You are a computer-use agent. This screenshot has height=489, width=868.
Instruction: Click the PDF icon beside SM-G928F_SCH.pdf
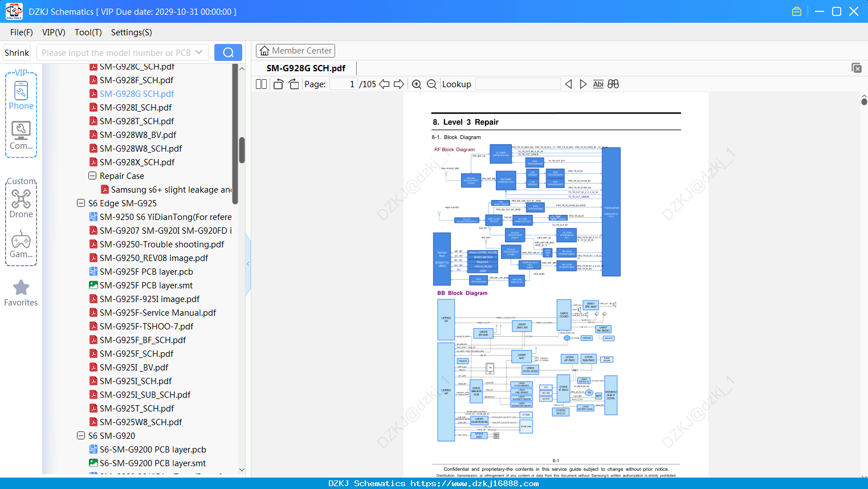pyautogui.click(x=93, y=80)
